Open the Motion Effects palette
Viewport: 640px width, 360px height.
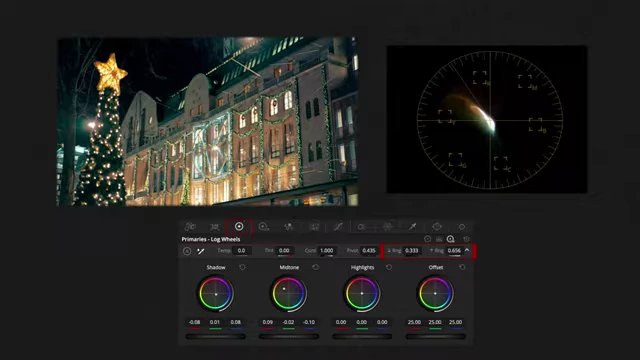pyautogui.click(x=314, y=227)
